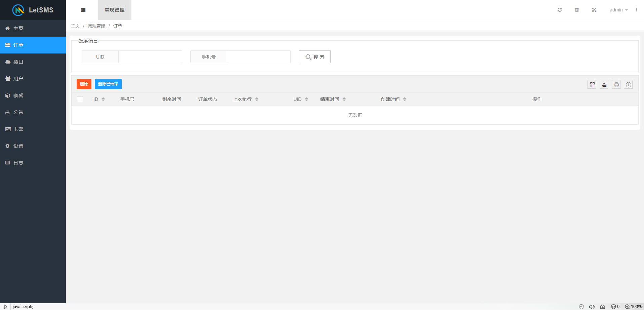Open 设置 in the sidebar
Image resolution: width=644 pixels, height=310 pixels.
pos(33,146)
